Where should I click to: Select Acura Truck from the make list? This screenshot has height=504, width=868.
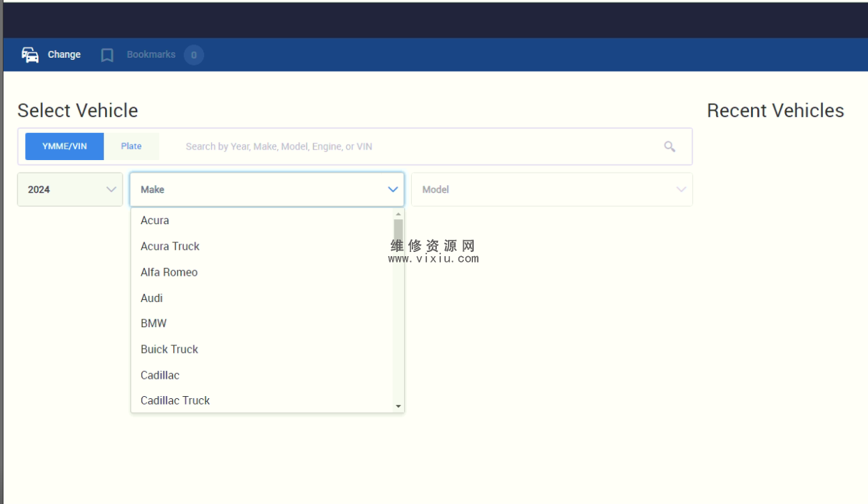(x=262, y=246)
